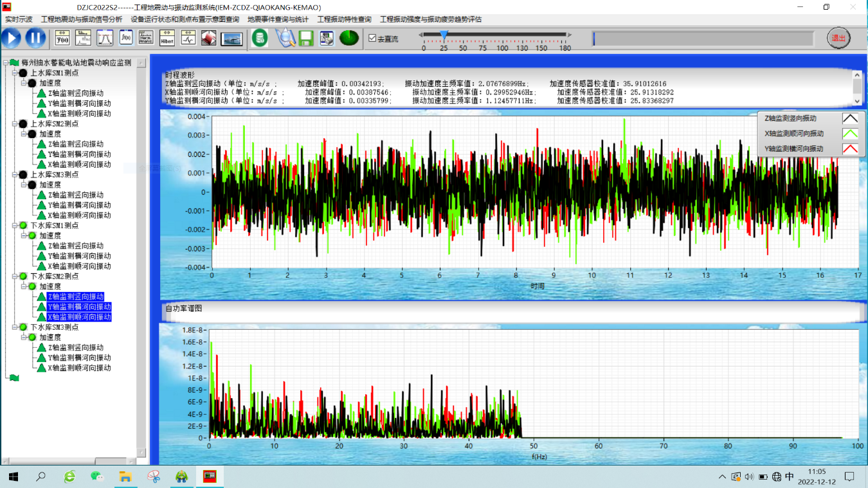This screenshot has width=868, height=488.
Task: Click the green X轴监测顺河向振动 legend swatch
Action: [850, 134]
